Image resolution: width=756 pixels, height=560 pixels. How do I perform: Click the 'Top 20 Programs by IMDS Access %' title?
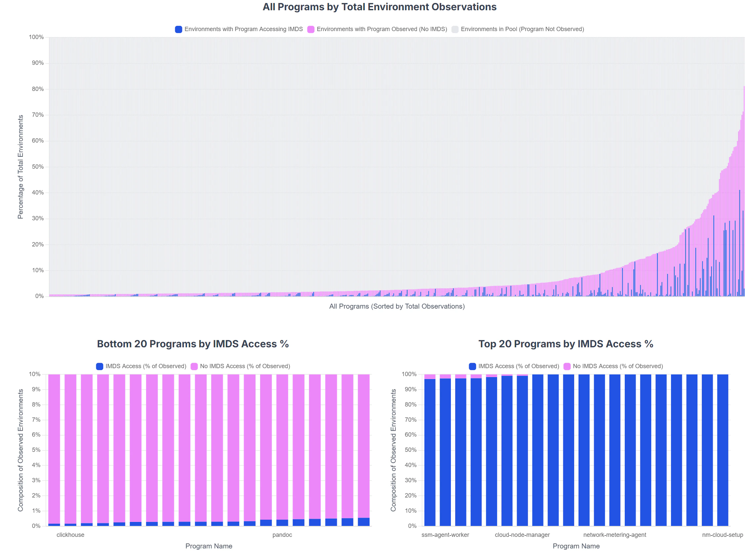tap(566, 344)
